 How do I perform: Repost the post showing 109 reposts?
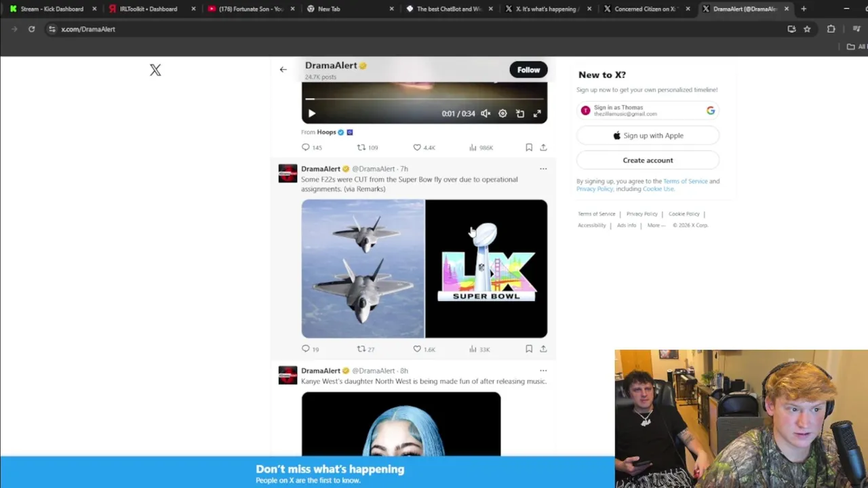(x=368, y=147)
